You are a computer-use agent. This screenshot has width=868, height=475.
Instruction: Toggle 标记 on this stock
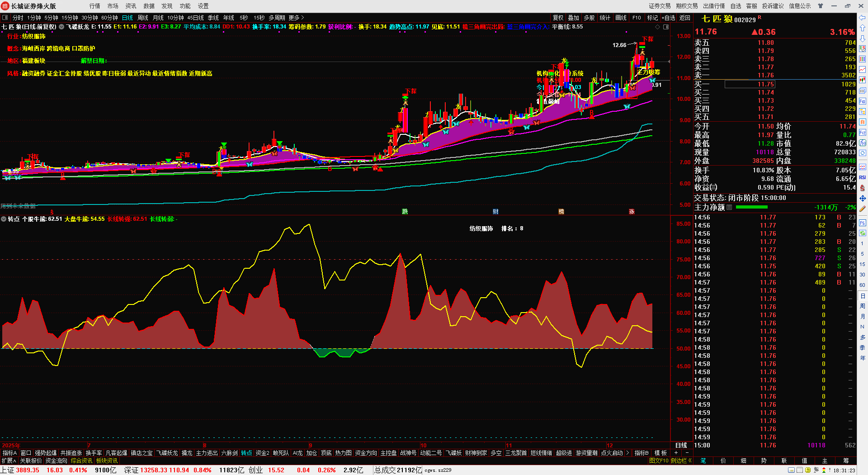pos(652,18)
